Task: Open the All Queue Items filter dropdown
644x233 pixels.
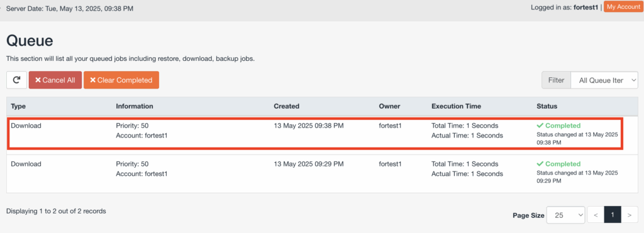Action: tap(604, 80)
